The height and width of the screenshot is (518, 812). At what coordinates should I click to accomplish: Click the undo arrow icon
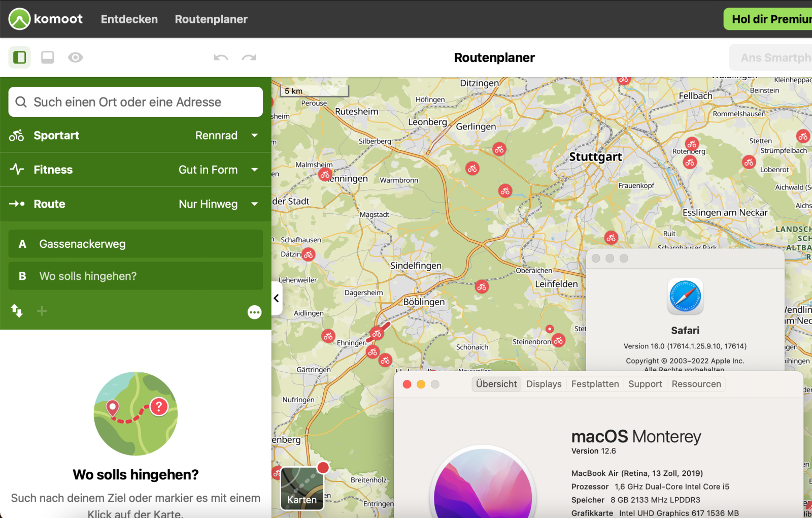click(221, 57)
